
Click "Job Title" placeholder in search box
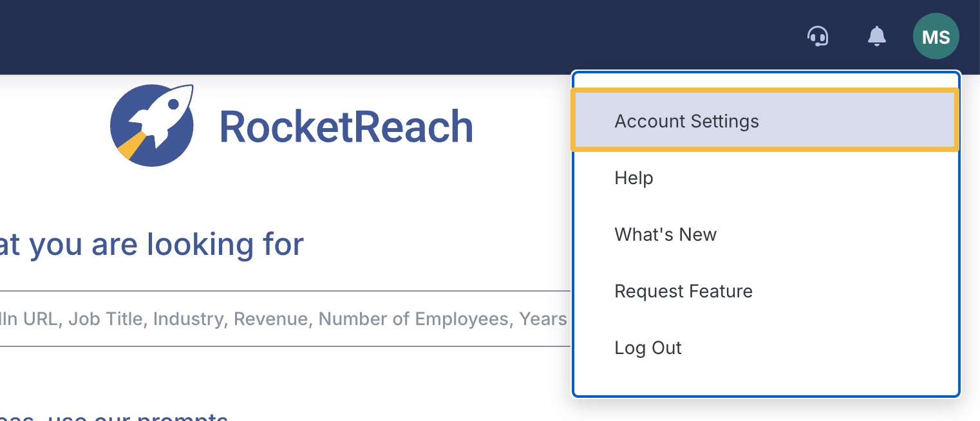[x=106, y=319]
